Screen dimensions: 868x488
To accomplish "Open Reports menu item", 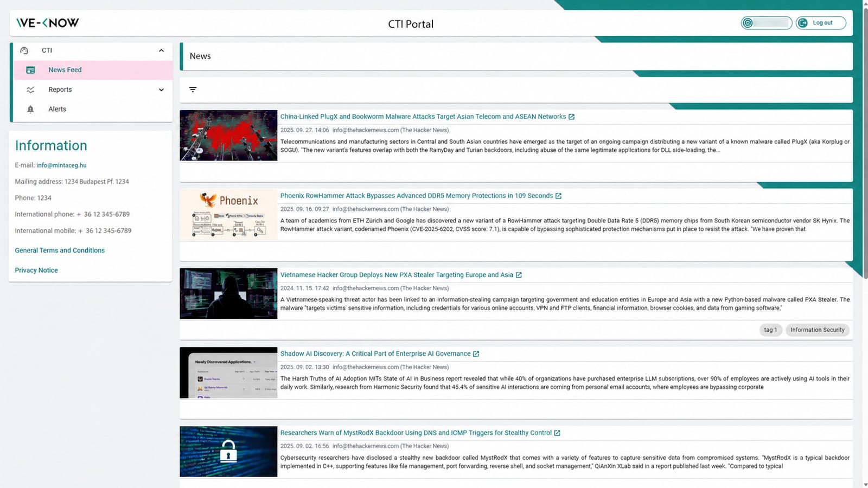I will tap(93, 90).
